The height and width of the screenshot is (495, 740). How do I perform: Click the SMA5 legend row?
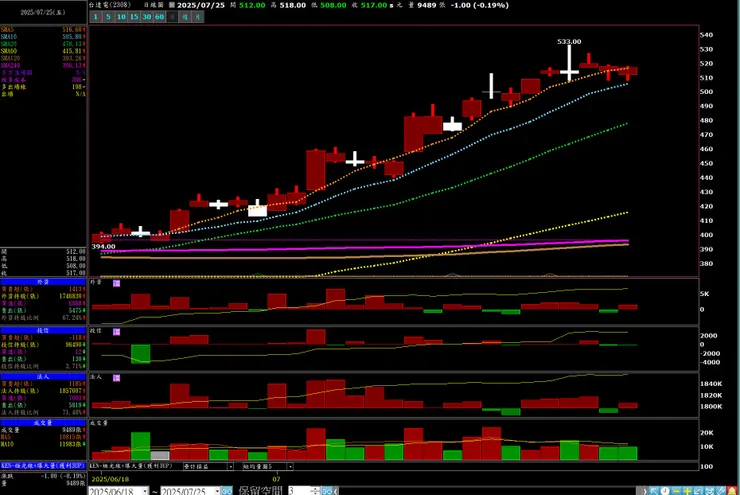[x=43, y=29]
